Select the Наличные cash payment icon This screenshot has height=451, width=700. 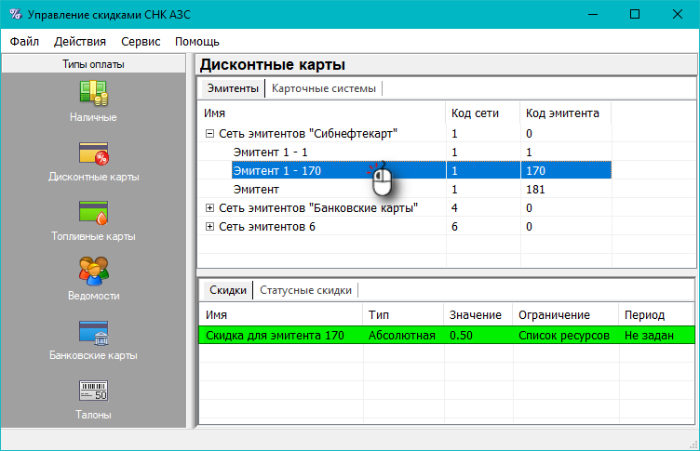pyautogui.click(x=93, y=92)
